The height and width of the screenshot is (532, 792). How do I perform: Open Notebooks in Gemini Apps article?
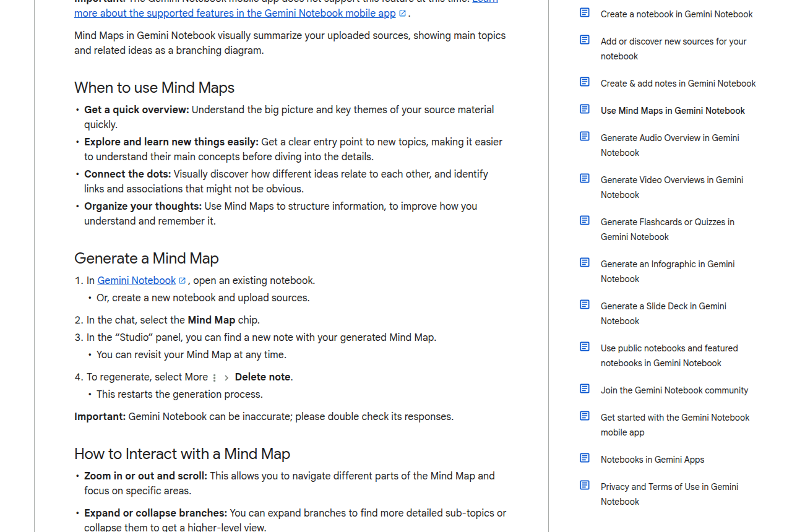coord(652,460)
